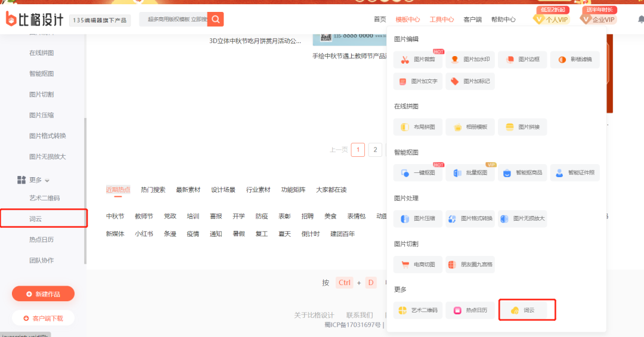Choose the 图片加标记 tag tool
Viewport: 644px width, 337px height.
(x=470, y=81)
